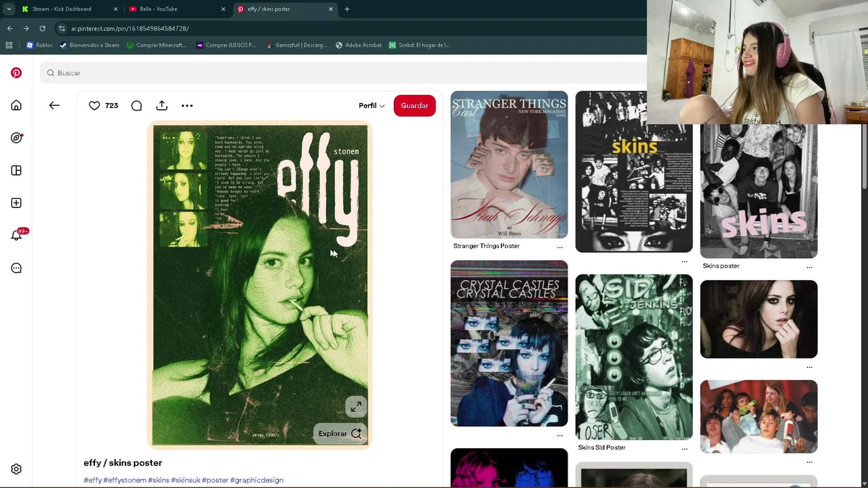Click the 723 likes count
Screen dimensions: 868x488
(x=111, y=106)
